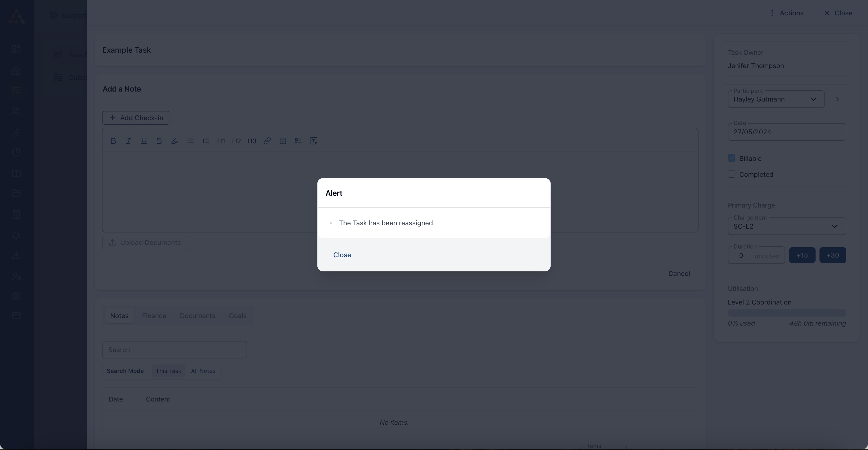Toggle bold formatting in note editor
868x450 pixels.
(x=113, y=141)
